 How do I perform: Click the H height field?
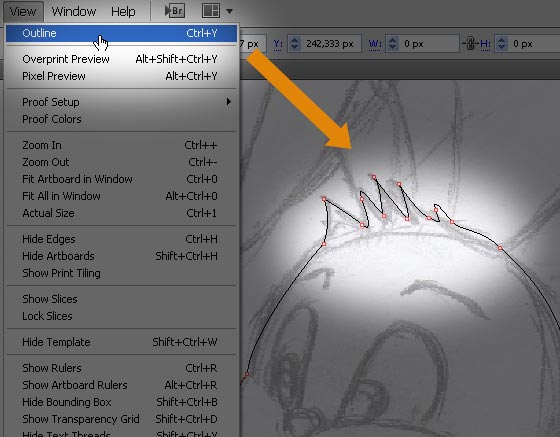(534, 44)
